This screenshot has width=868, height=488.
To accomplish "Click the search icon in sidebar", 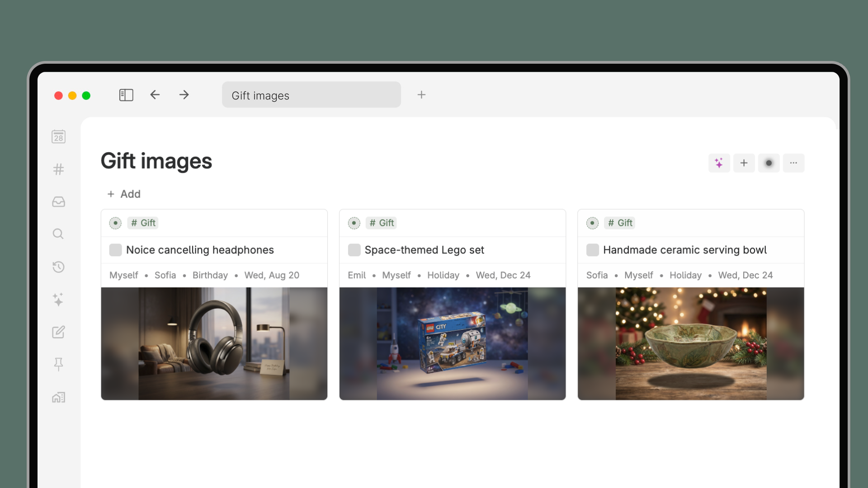I will tap(58, 234).
